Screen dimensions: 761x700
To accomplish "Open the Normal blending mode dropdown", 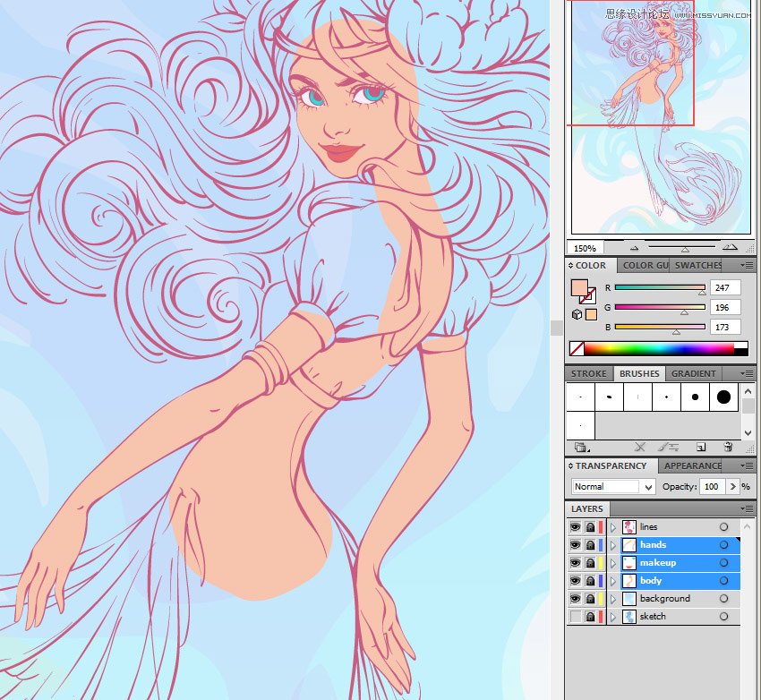I will 613,487.
